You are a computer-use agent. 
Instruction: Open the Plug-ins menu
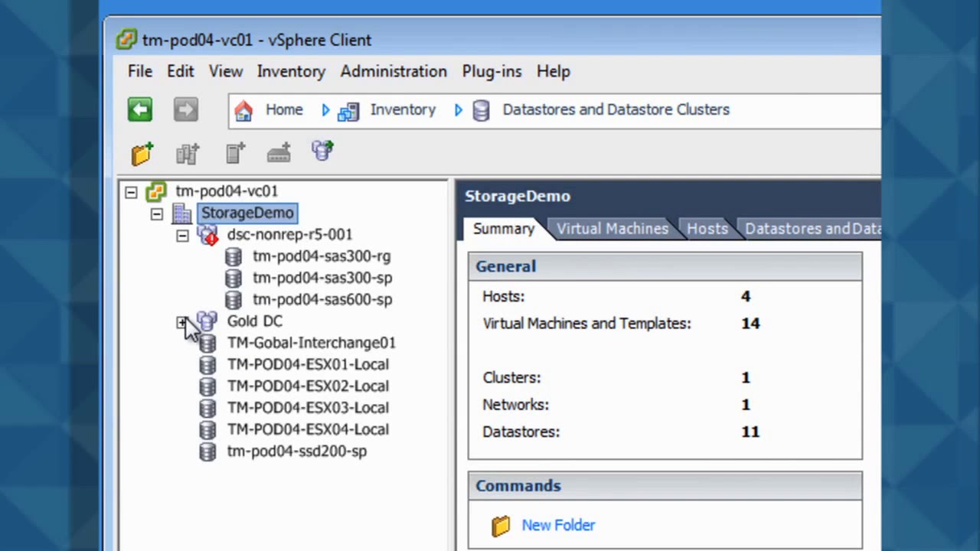tap(492, 71)
